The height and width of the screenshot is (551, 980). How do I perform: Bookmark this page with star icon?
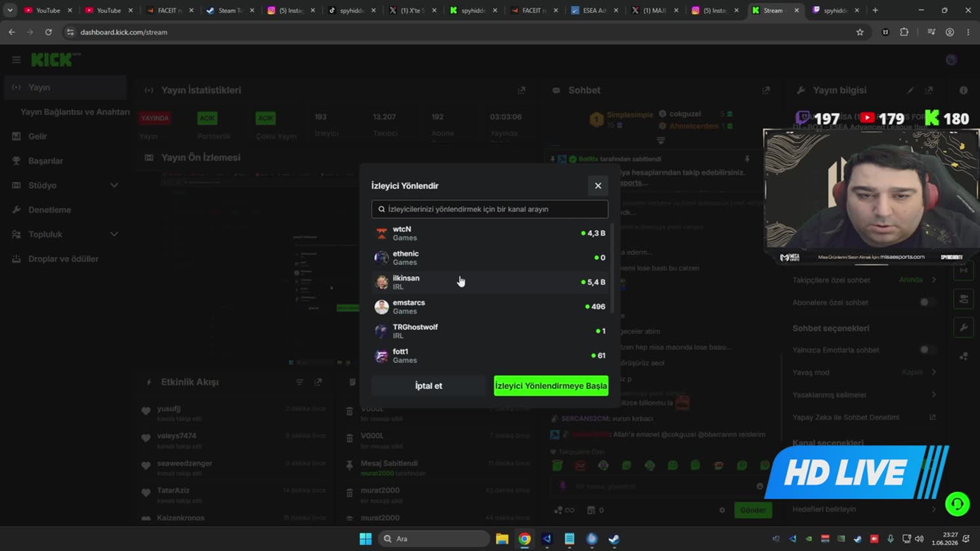pyautogui.click(x=860, y=32)
